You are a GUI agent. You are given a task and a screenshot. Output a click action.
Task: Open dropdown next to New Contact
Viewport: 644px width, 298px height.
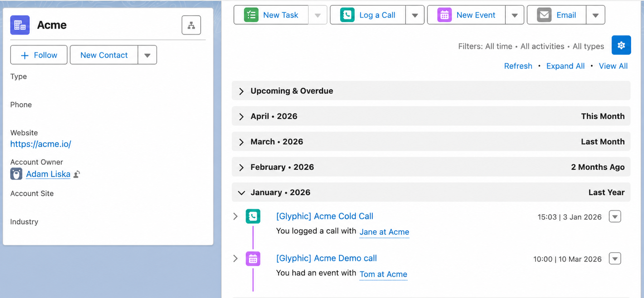(147, 55)
